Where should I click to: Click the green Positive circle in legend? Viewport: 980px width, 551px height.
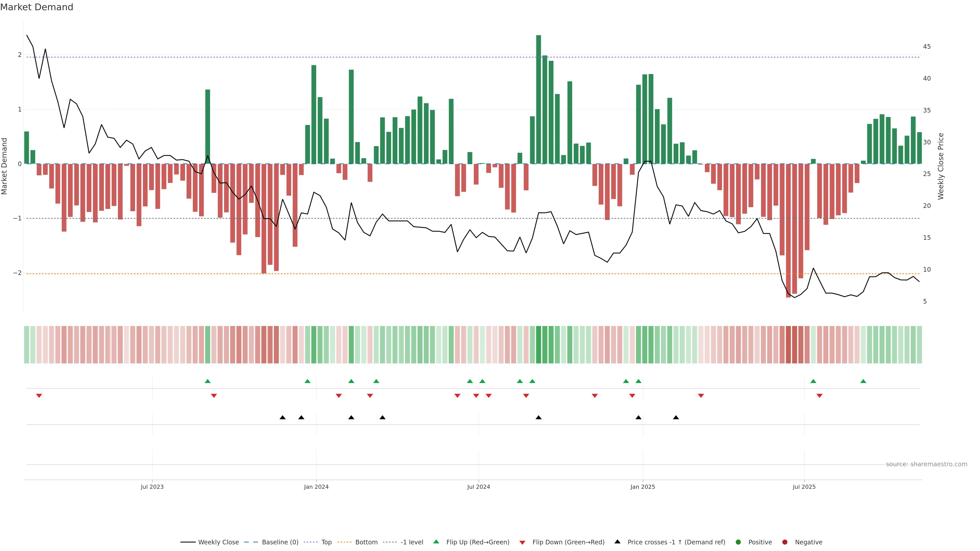[x=738, y=542]
